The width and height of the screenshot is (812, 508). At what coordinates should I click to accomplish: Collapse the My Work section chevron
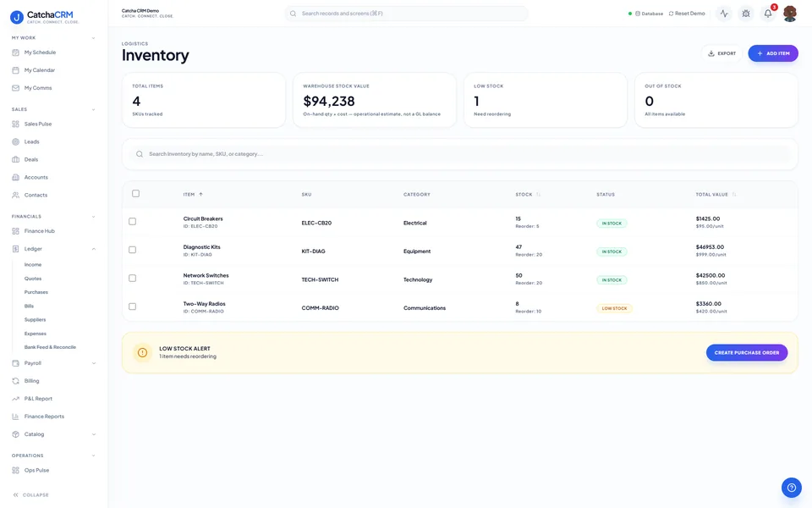tap(93, 38)
